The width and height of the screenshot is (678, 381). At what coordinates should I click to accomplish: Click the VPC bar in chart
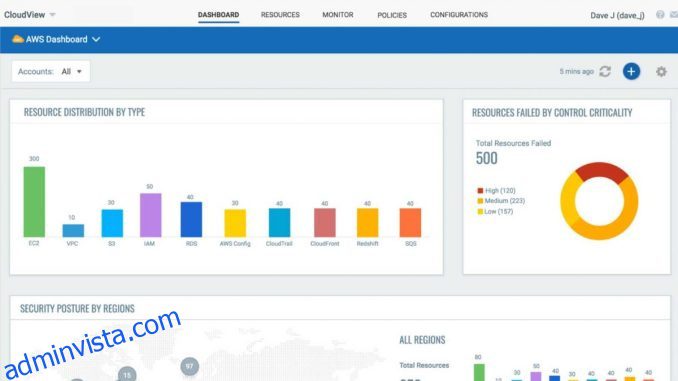(73, 231)
